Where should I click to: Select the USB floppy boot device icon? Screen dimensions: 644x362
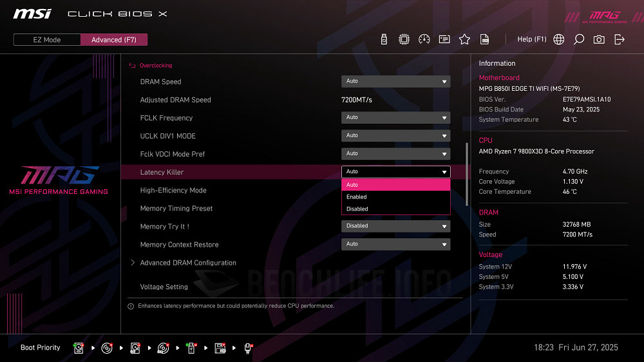point(220,348)
